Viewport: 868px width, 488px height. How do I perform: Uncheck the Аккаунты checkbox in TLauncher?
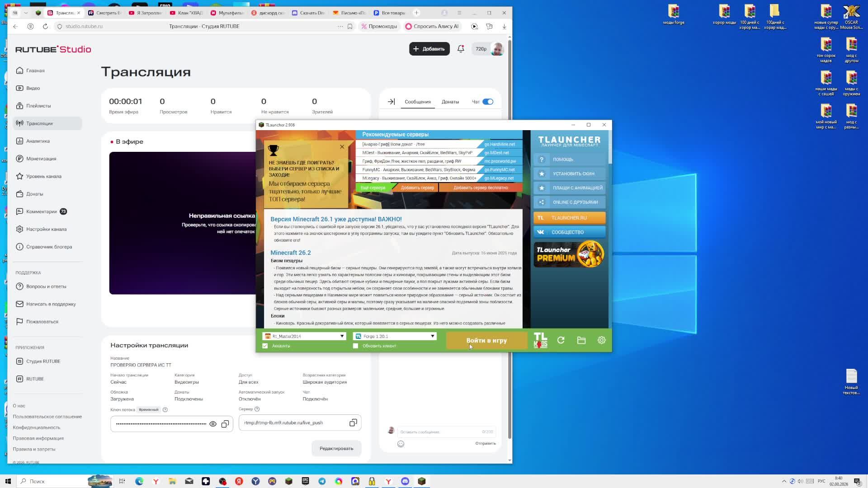(265, 346)
